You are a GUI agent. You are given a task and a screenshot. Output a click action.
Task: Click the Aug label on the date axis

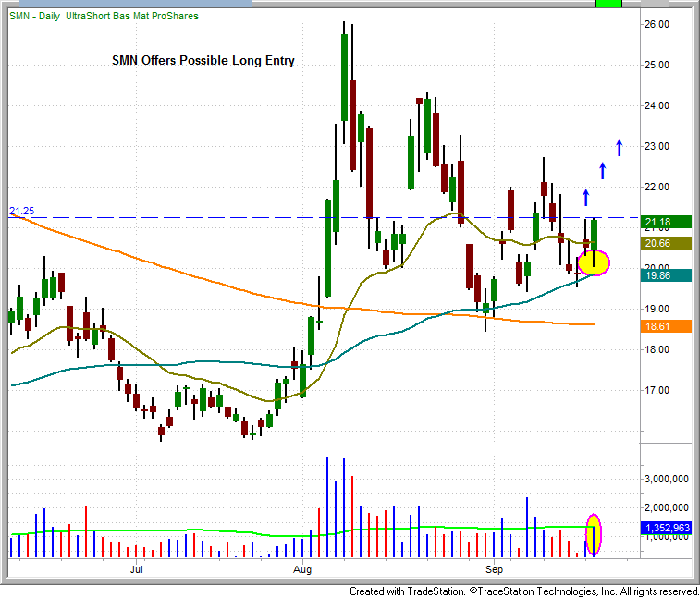click(x=301, y=572)
